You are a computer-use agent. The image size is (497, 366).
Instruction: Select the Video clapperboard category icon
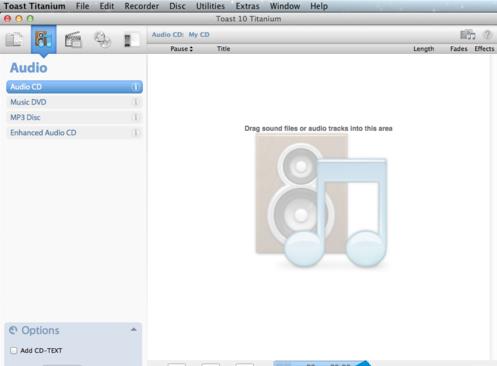pos(73,40)
